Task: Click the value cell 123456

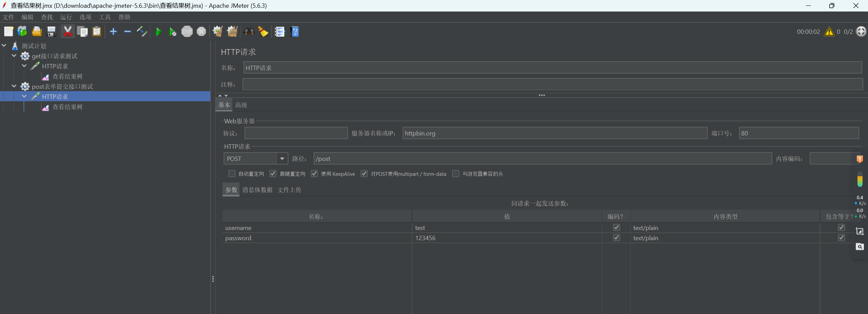Action: point(507,238)
